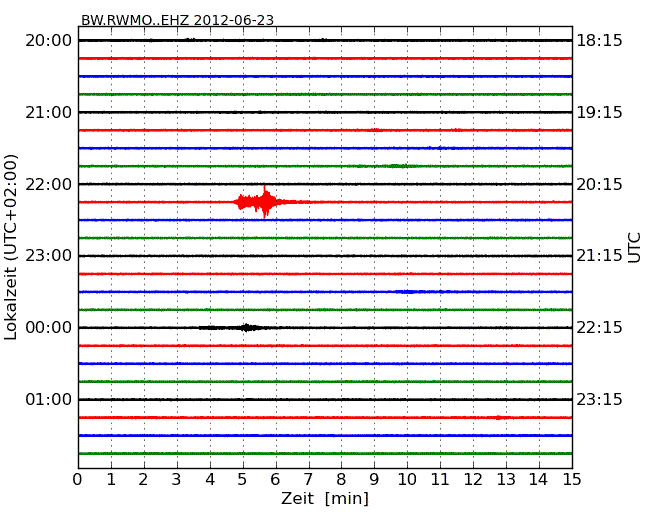Click the Lokalzeit (UTC+02:00) axis label
The width and height of the screenshot is (650, 520).
coord(11,247)
